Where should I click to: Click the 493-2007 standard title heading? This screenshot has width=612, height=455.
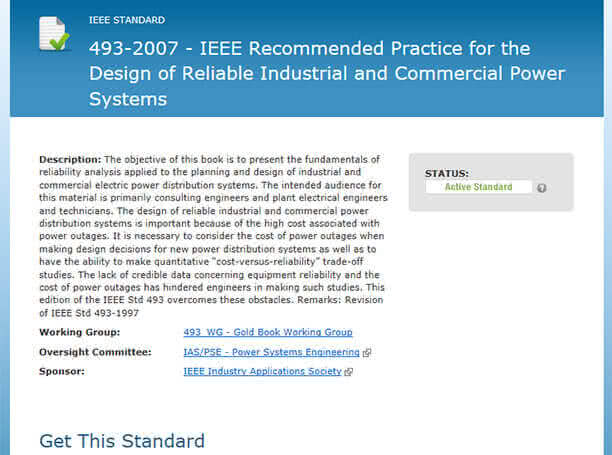(327, 73)
